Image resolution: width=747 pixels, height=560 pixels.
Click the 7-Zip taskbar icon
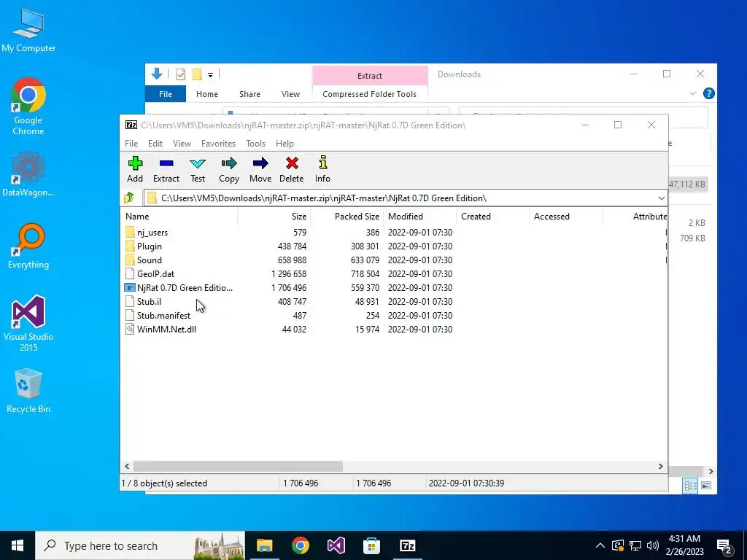coord(407,545)
